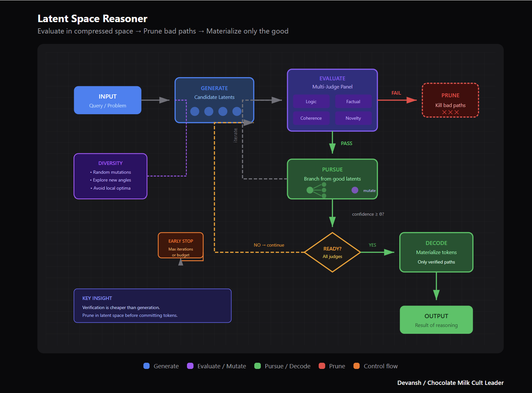Click the Control flow legend dot
This screenshot has height=393, width=532.
pyautogui.click(x=357, y=366)
